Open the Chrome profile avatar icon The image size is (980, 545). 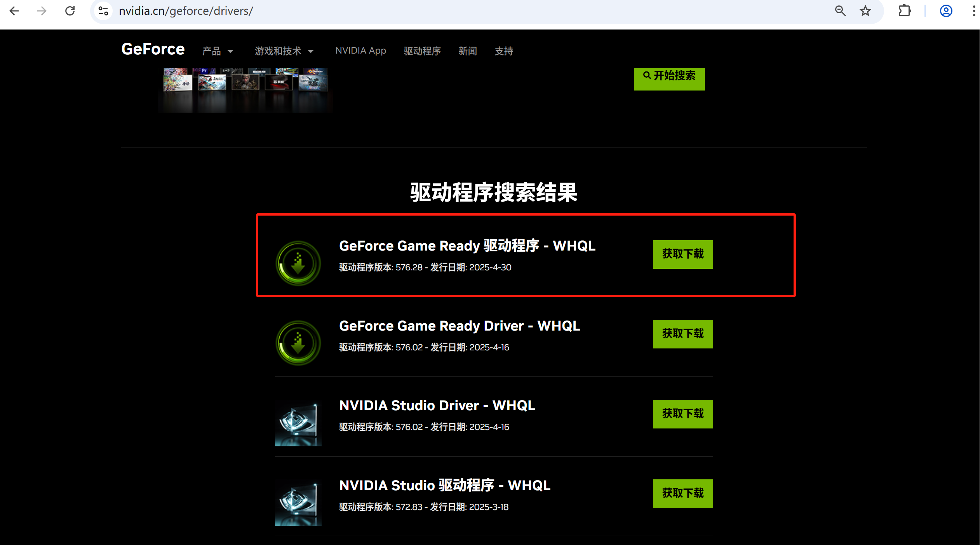[x=946, y=11]
